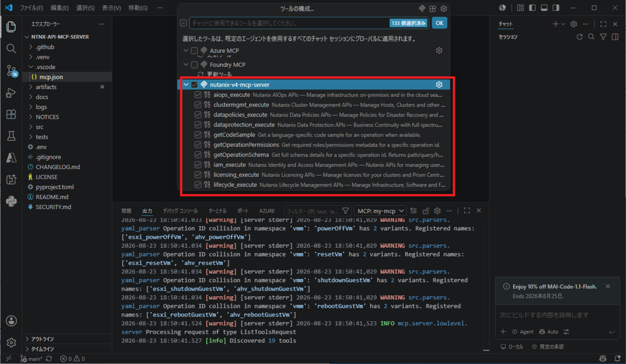
Task: Check the Azure MCP checkbox
Action: point(195,51)
